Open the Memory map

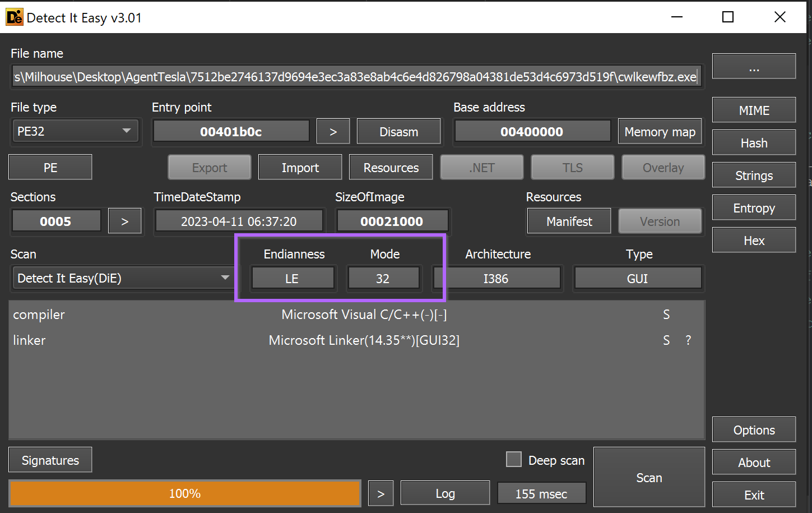(660, 131)
